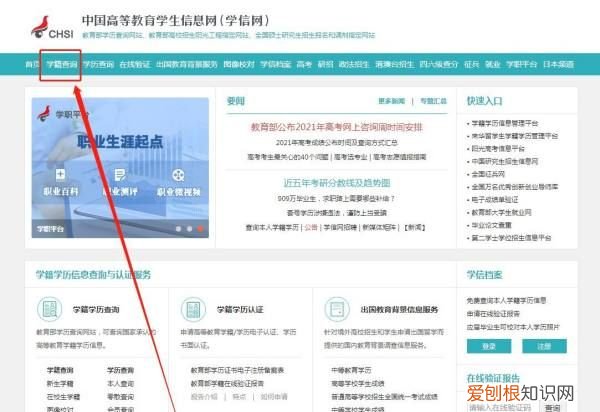Open the 学籍学历认证 service icon
600x412 pixels.
(193, 309)
